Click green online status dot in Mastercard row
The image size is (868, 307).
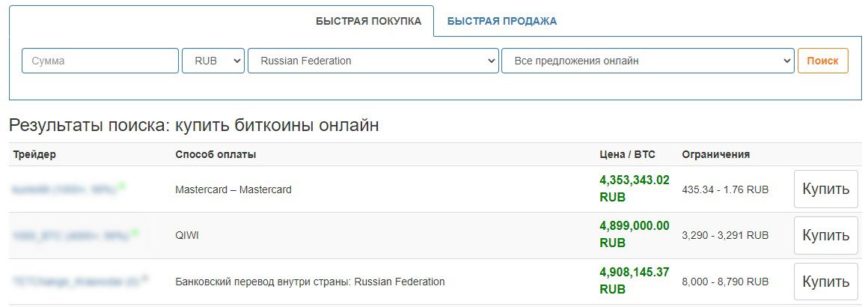(122, 186)
